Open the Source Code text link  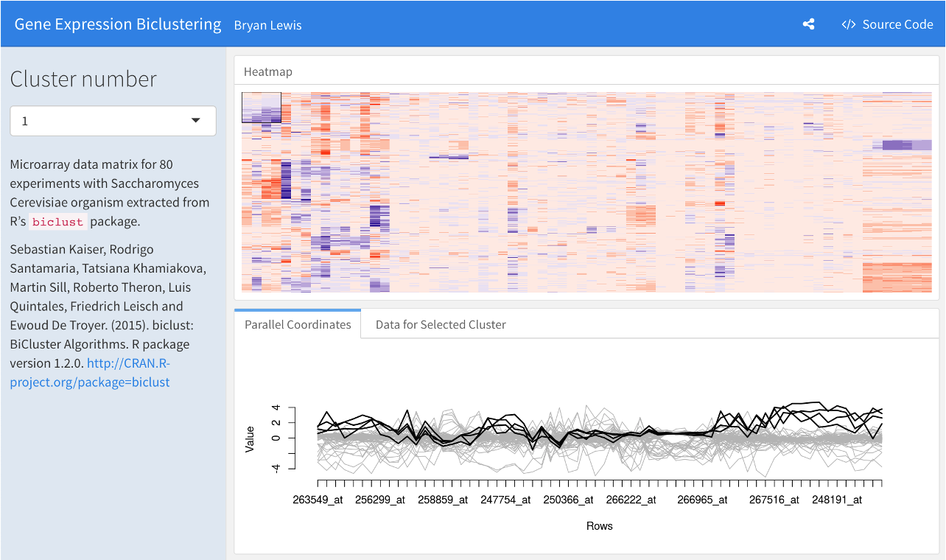click(897, 24)
